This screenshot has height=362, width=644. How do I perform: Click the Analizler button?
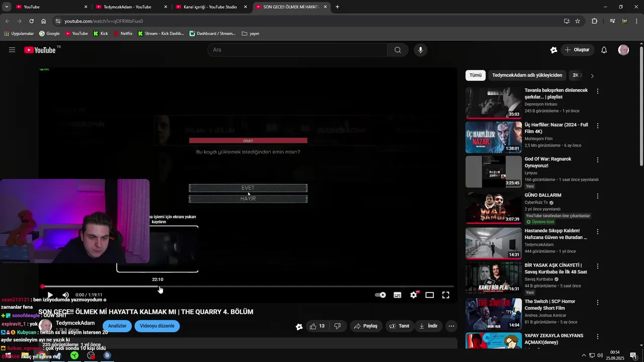pyautogui.click(x=117, y=326)
